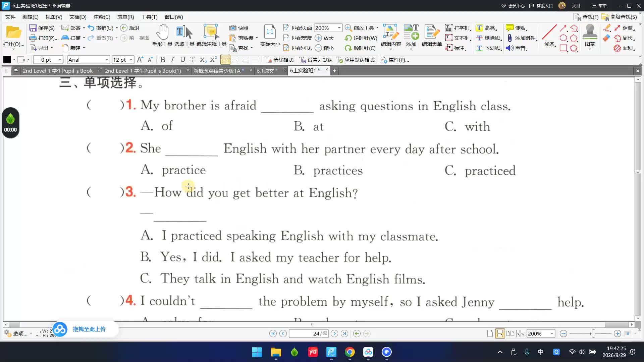Click Clear Formatting (清除格式) button
The height and width of the screenshot is (362, 644).
279,60
